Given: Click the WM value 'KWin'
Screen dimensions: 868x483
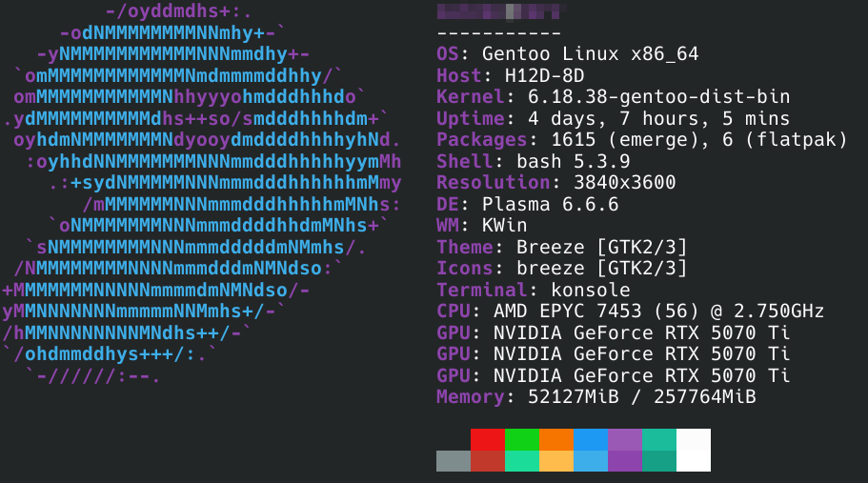Looking at the screenshot, I should click(x=504, y=226).
